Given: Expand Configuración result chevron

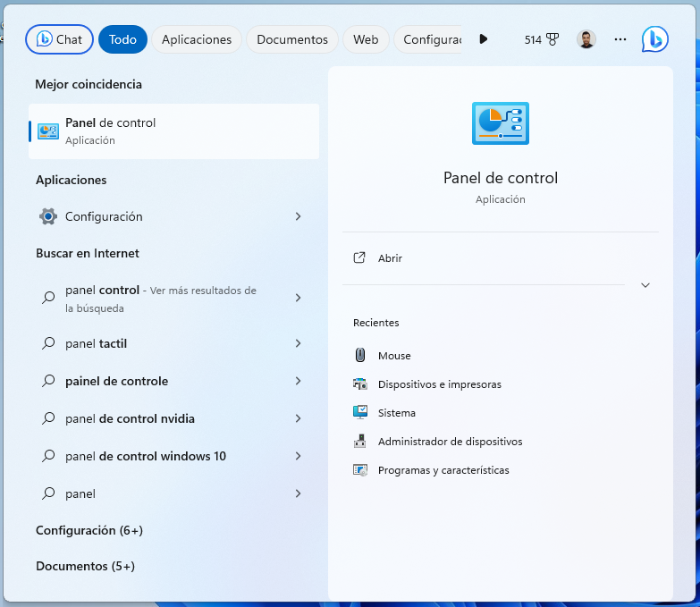Looking at the screenshot, I should pyautogui.click(x=299, y=216).
